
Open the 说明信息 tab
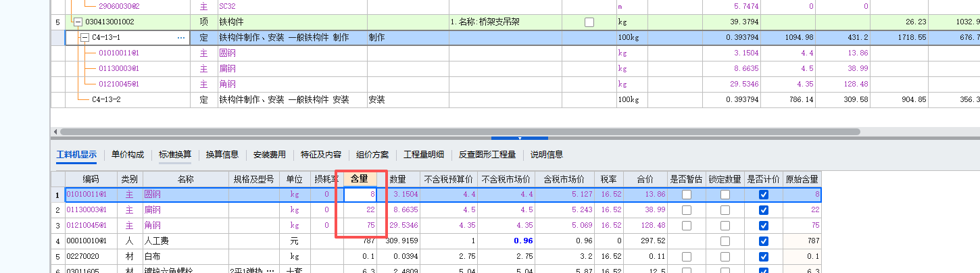point(547,155)
